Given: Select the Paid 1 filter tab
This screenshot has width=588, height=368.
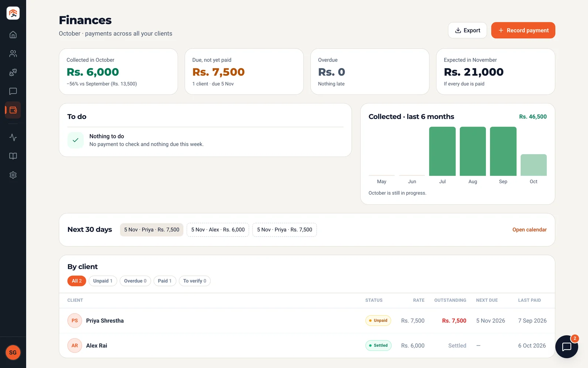Looking at the screenshot, I should pos(165,281).
